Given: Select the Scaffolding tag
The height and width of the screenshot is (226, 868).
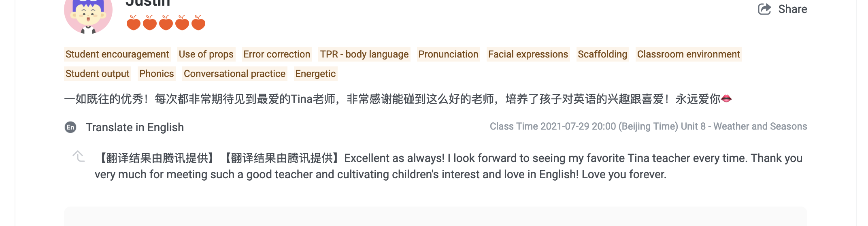Looking at the screenshot, I should coord(602,54).
